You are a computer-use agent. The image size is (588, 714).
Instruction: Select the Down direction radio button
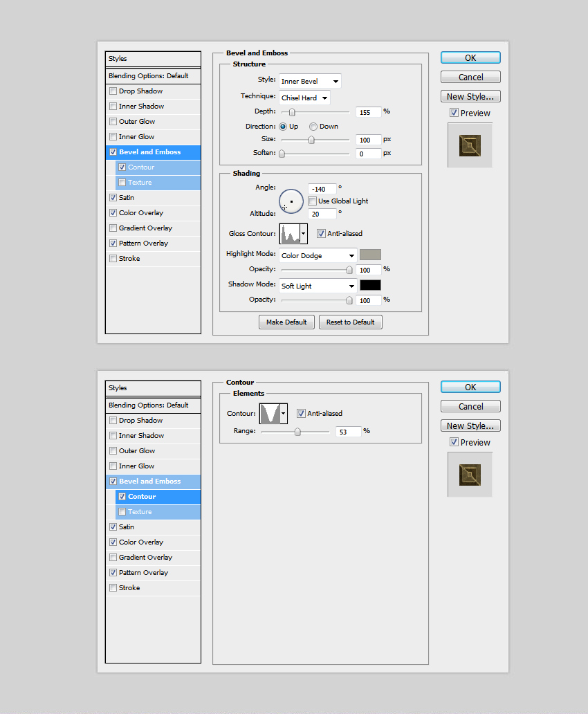click(x=313, y=127)
